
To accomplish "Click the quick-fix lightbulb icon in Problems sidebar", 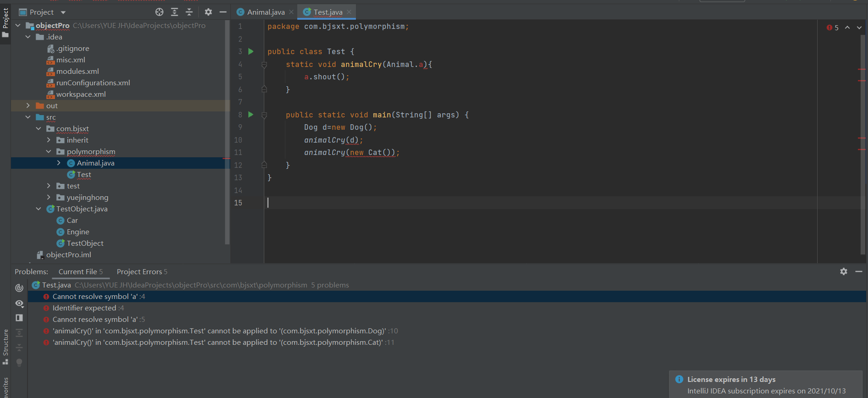I will (19, 362).
